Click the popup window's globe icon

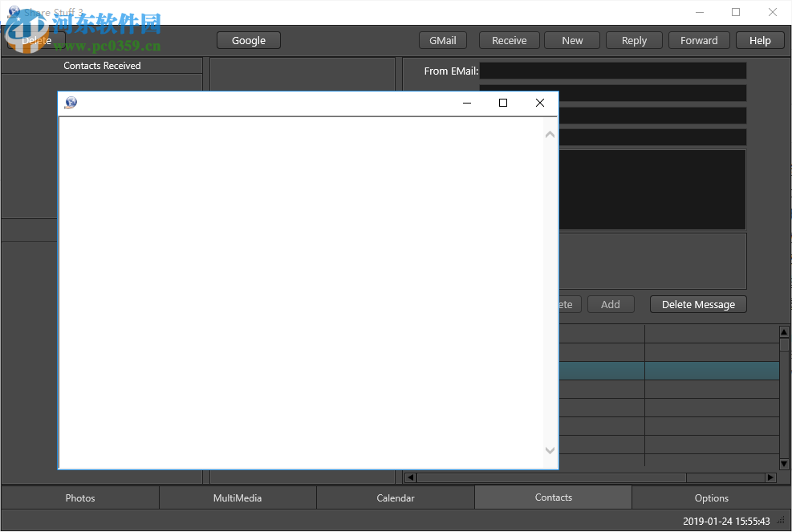pos(71,103)
